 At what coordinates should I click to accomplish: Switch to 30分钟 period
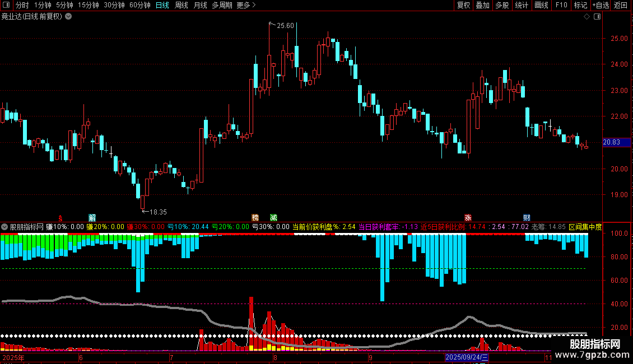[x=114, y=5]
